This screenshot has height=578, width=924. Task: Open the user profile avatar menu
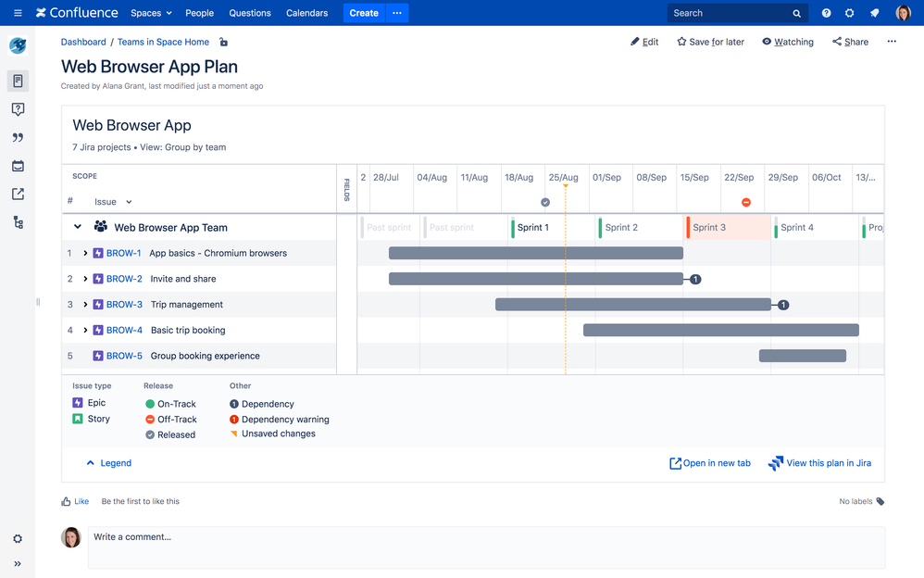pos(903,13)
